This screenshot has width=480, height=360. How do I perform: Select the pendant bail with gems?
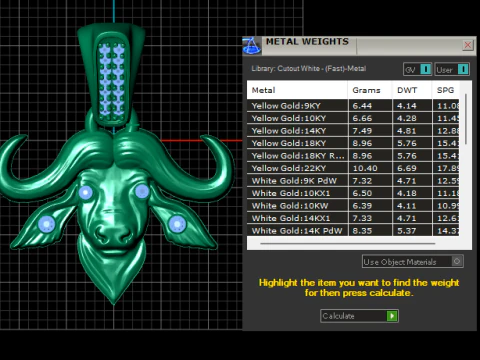pos(111,76)
